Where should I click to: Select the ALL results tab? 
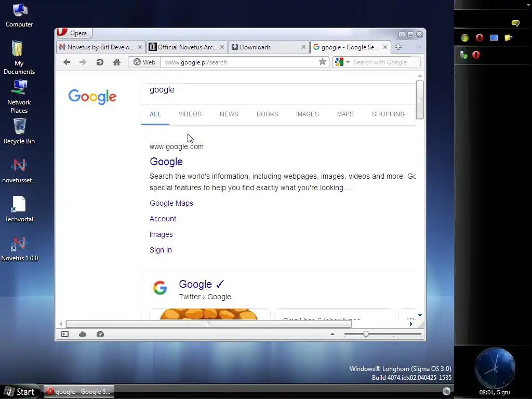click(x=155, y=114)
